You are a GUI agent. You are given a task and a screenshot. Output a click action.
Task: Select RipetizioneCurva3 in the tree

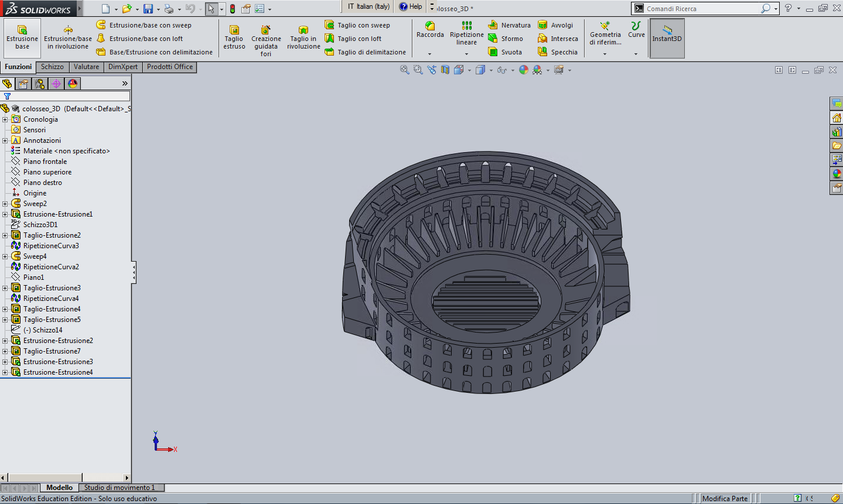pos(51,246)
